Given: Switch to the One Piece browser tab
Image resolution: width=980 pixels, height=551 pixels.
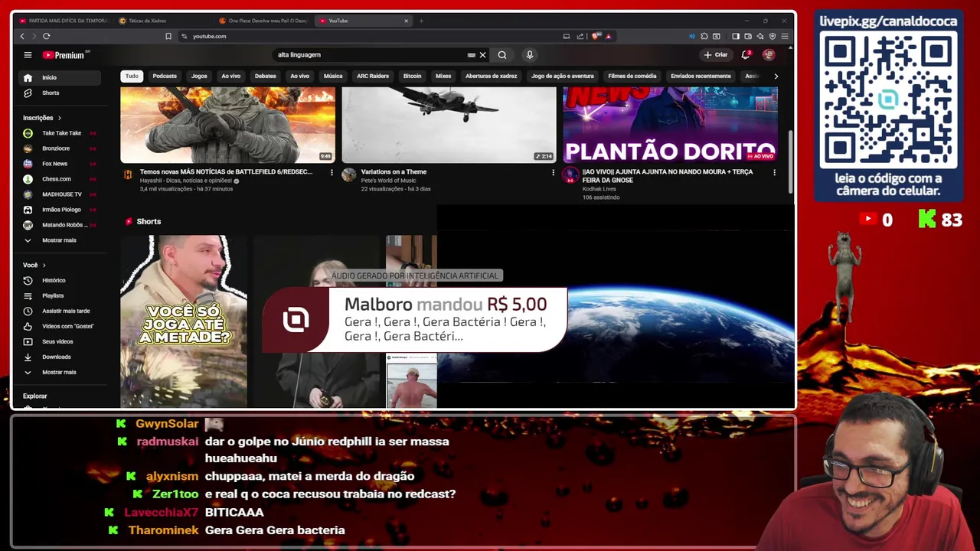Looking at the screenshot, I should (264, 21).
